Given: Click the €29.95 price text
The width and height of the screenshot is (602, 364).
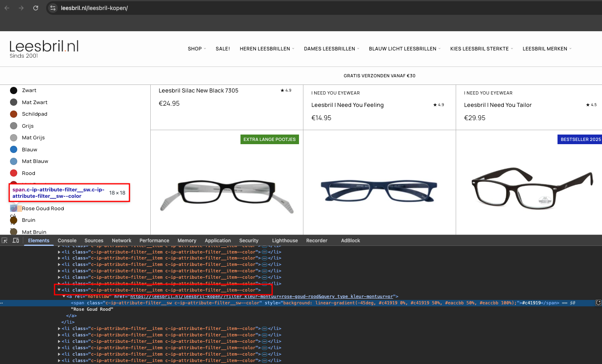Looking at the screenshot, I should [475, 118].
